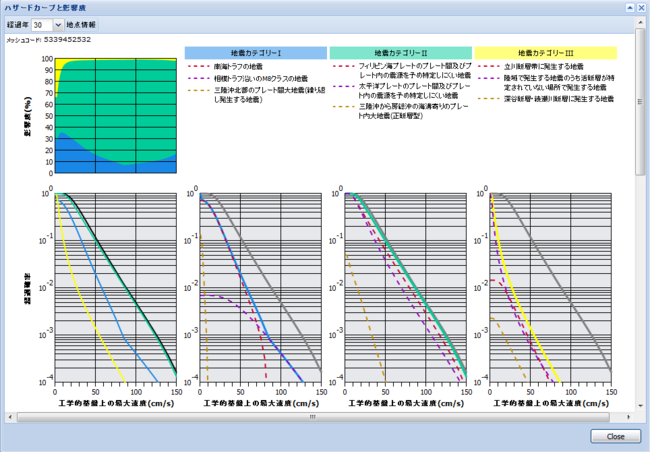Click the 経過年 label
650x452 pixels.
point(18,25)
